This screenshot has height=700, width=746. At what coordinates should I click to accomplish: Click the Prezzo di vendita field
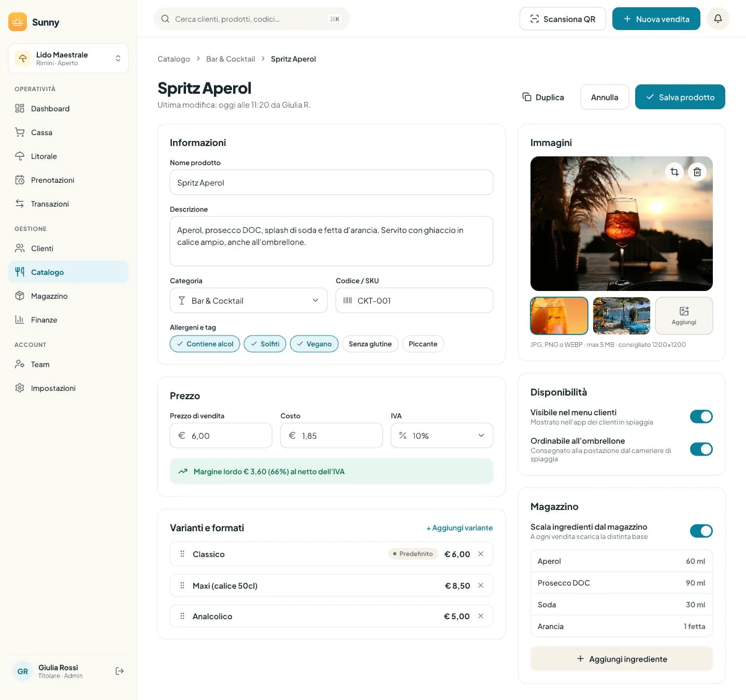pos(221,435)
